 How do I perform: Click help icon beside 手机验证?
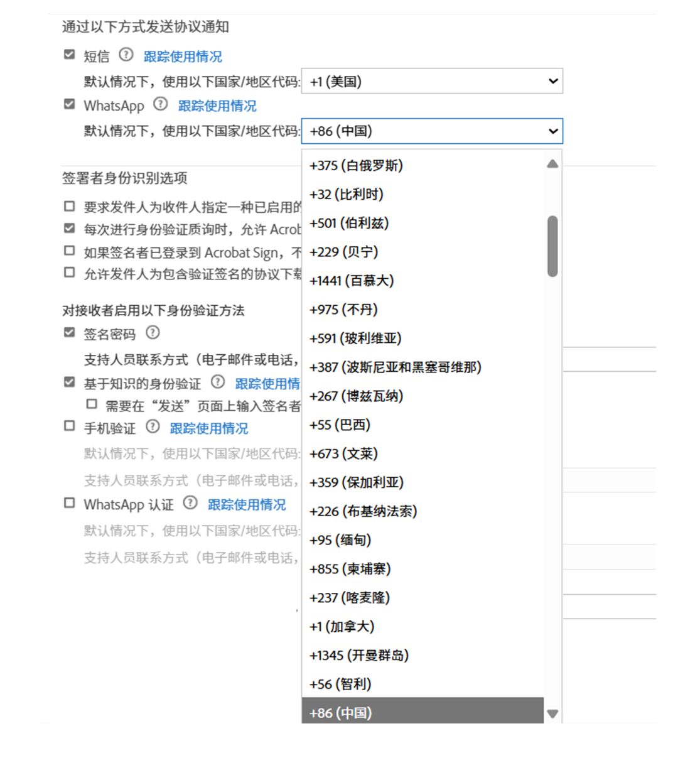153,427
